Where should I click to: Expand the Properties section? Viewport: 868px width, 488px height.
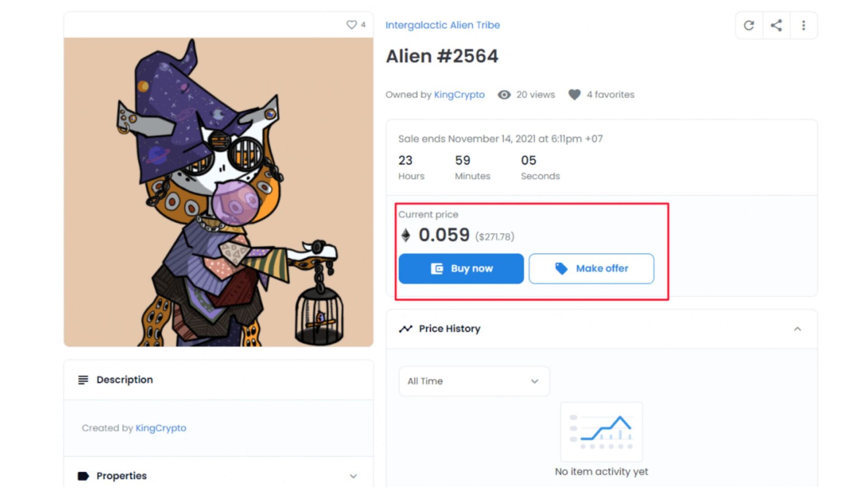[353, 476]
